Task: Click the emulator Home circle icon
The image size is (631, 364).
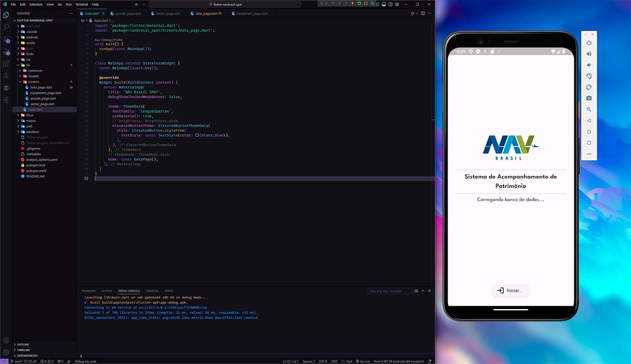Action: tap(589, 132)
